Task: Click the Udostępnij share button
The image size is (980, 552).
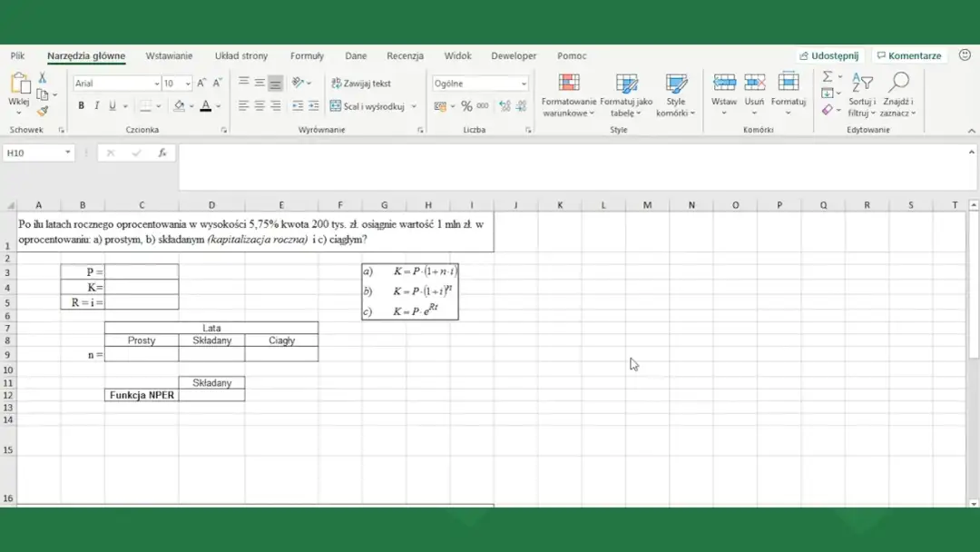Action: click(x=829, y=55)
